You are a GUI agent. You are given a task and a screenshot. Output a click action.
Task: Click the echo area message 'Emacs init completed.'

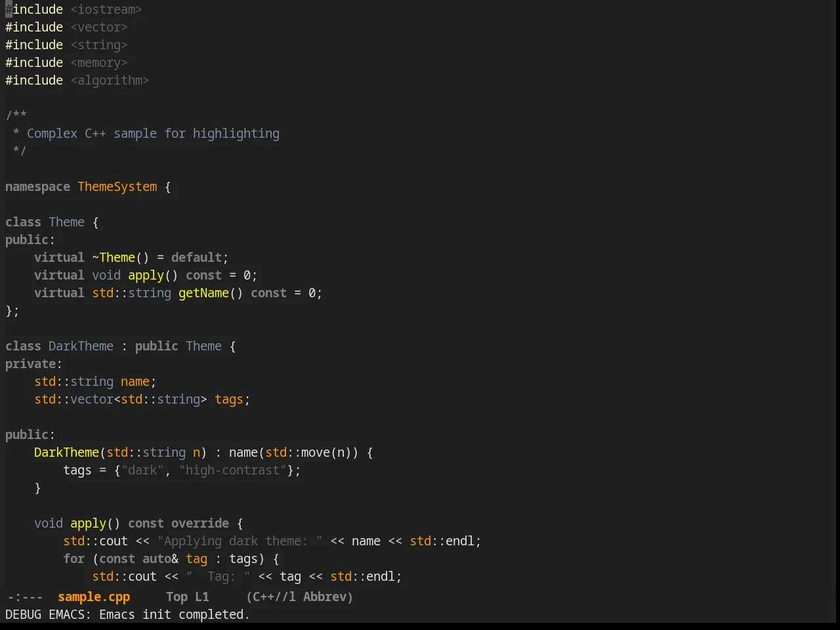(x=175, y=614)
